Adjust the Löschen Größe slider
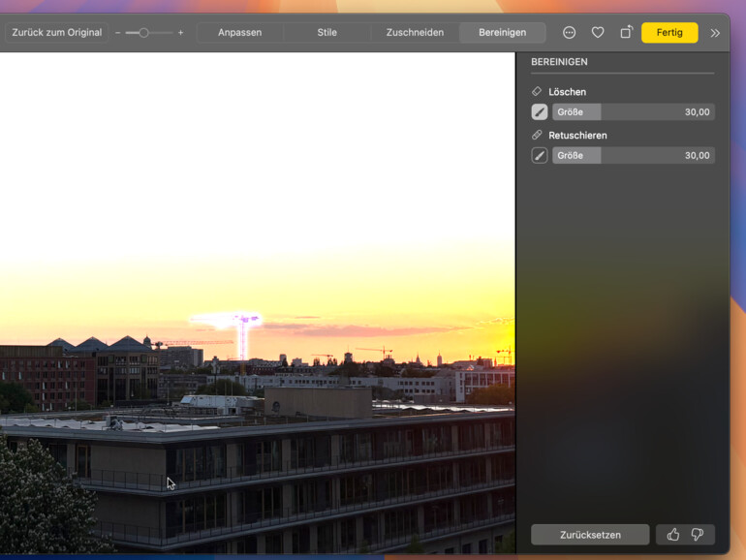 click(633, 112)
